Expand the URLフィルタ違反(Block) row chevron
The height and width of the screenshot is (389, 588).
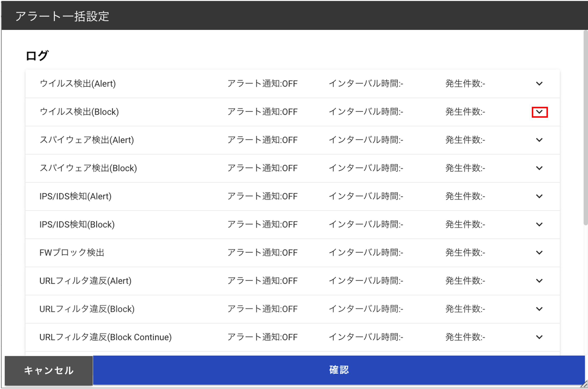click(539, 309)
